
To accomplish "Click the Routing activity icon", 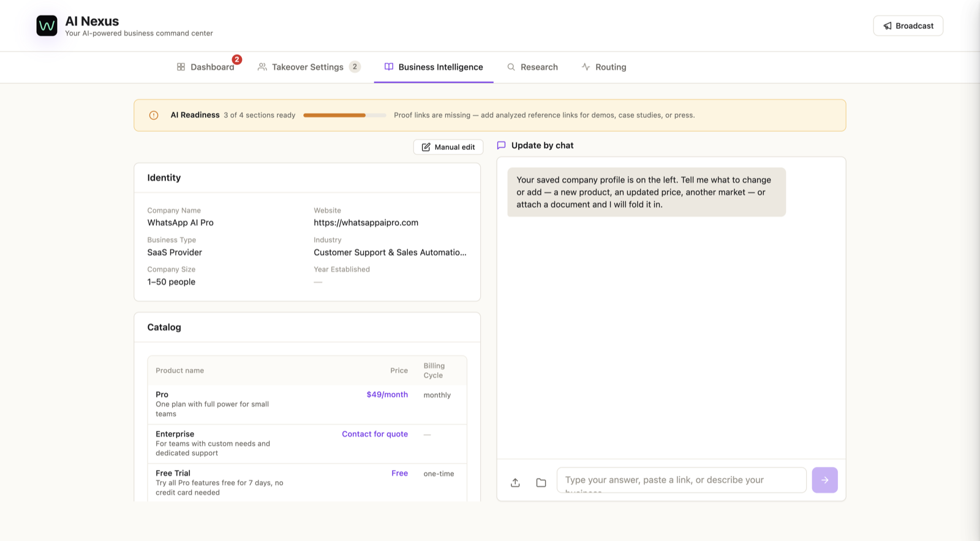I will 586,67.
